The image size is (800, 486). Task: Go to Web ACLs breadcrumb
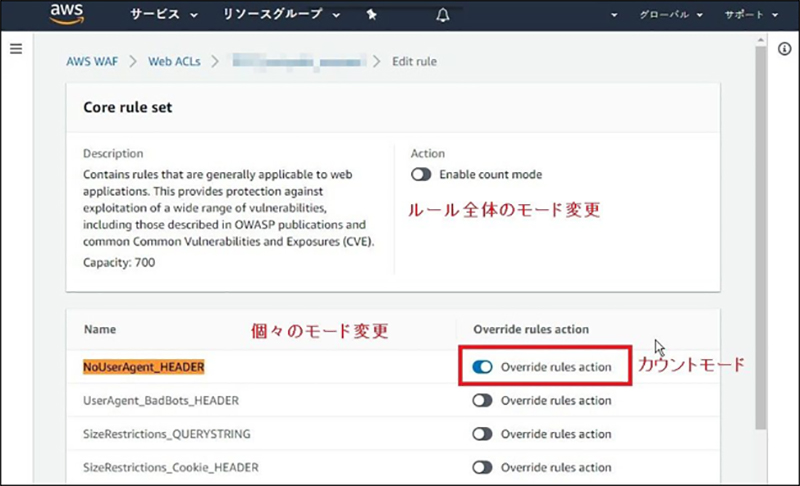[174, 62]
